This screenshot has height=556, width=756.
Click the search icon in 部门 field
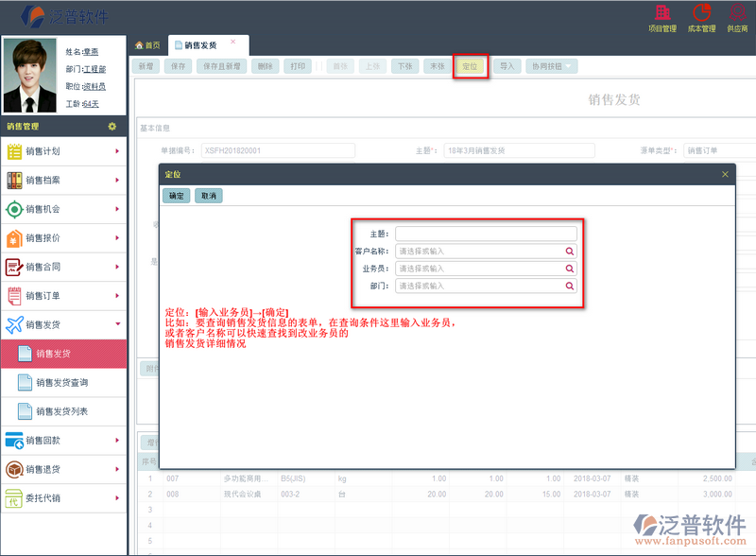pyautogui.click(x=570, y=286)
